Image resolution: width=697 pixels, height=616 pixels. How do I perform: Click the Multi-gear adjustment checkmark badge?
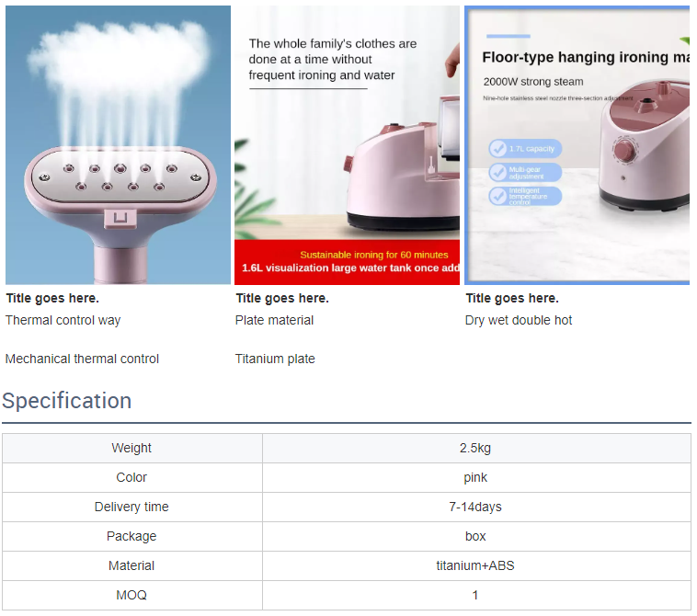coord(525,173)
